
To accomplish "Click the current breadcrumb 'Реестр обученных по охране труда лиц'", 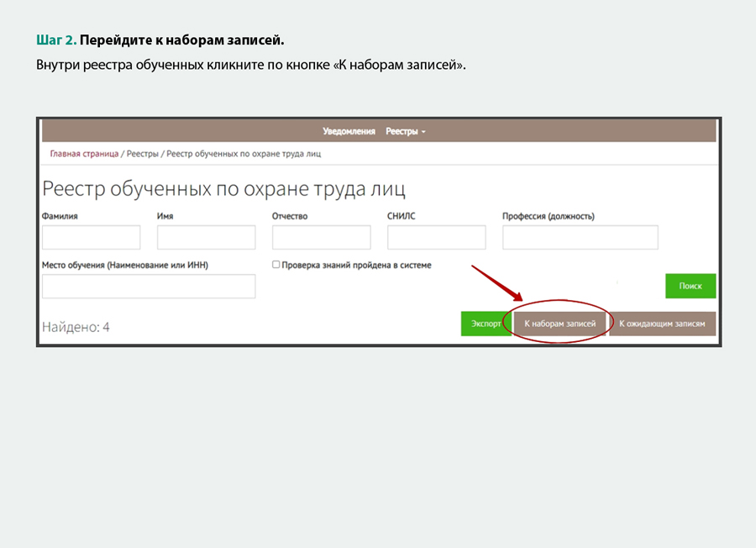I will [x=243, y=154].
